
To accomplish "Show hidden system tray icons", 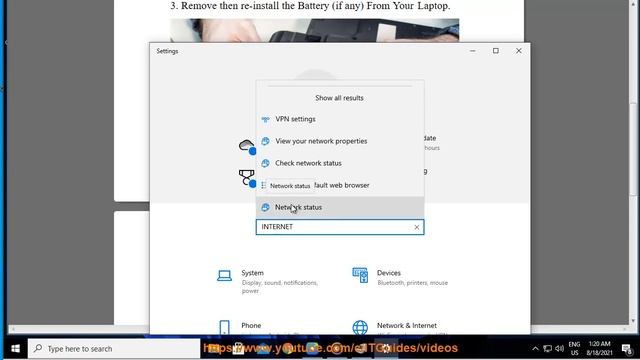I will point(535,349).
